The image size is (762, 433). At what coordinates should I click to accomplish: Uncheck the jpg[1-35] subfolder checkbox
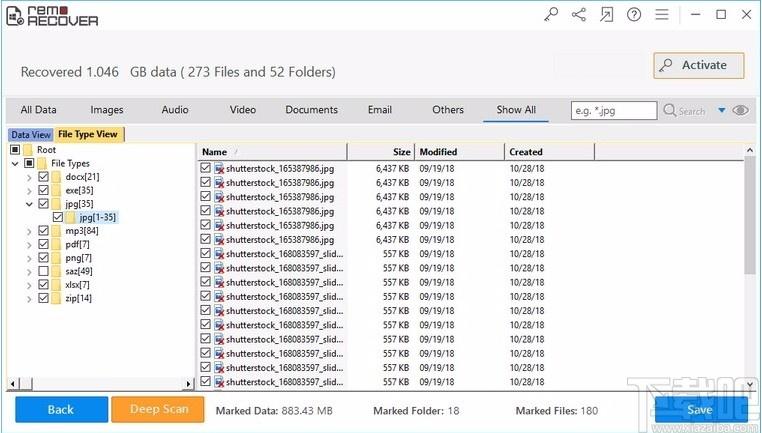click(57, 217)
